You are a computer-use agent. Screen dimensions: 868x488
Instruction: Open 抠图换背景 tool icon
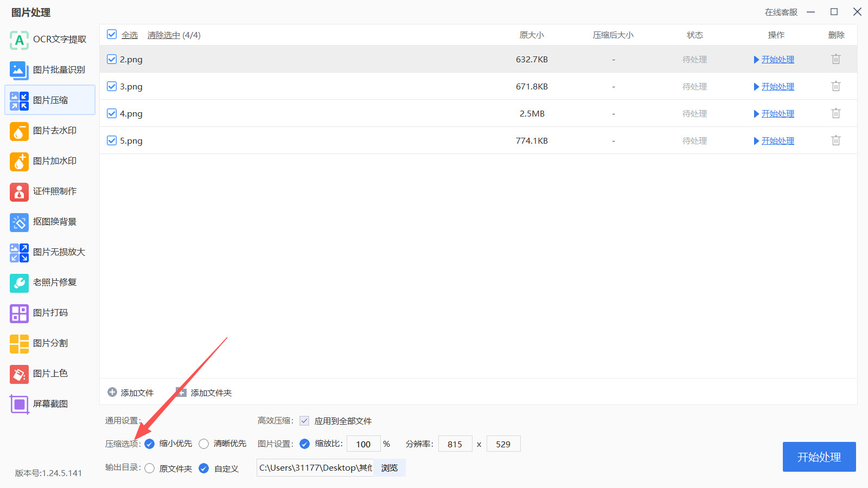pos(19,222)
